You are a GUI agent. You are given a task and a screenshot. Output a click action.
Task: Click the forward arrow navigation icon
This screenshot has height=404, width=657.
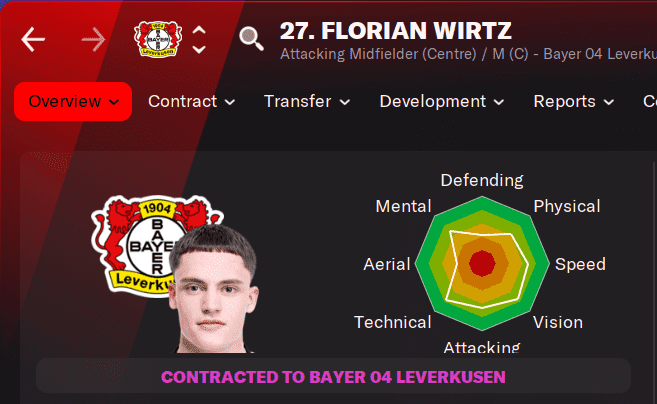(93, 39)
